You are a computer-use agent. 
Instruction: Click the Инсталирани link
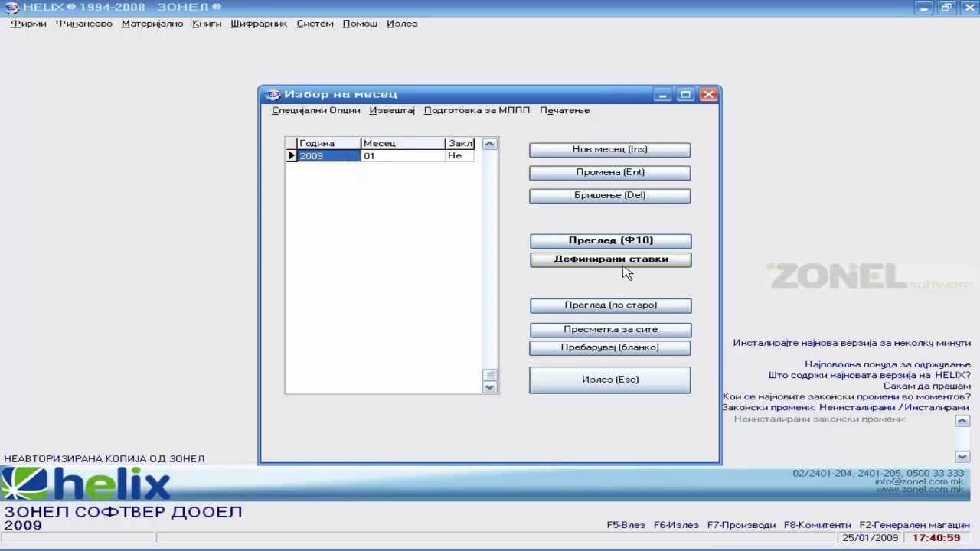click(936, 407)
